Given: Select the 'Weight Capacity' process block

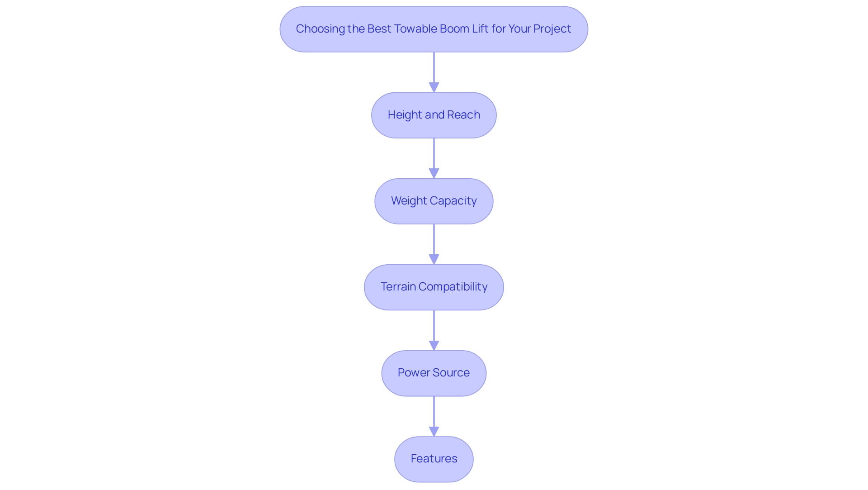Looking at the screenshot, I should (434, 200).
